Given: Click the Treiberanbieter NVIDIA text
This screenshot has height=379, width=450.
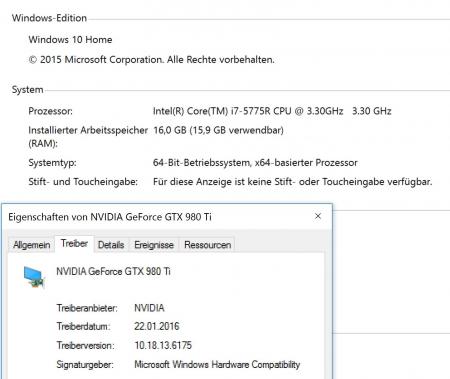Looking at the screenshot, I should tap(149, 308).
